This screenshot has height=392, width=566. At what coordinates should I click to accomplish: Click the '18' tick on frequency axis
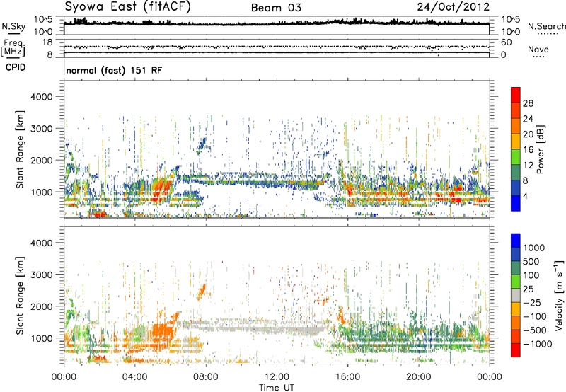click(x=47, y=42)
